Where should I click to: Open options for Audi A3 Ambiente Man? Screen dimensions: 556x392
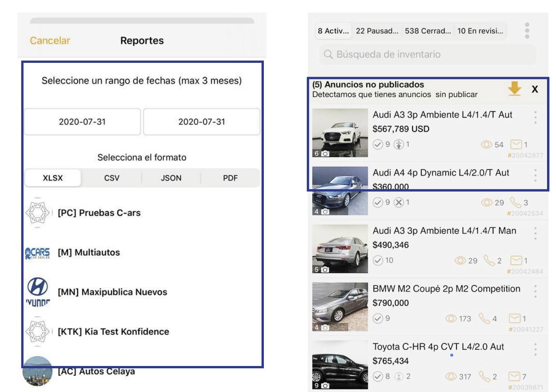(535, 233)
